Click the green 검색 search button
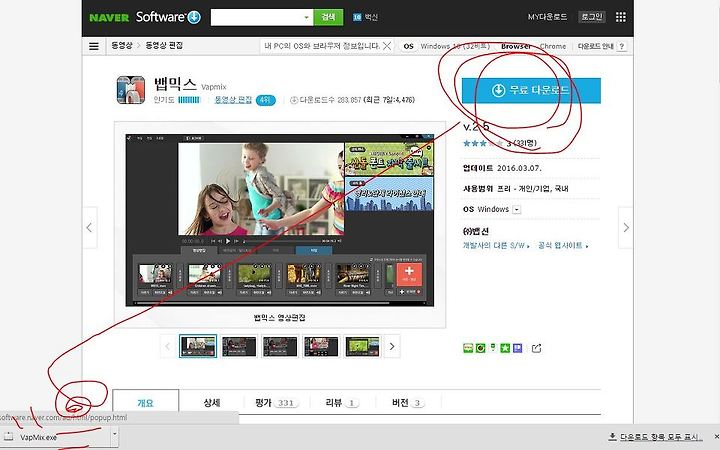 [x=328, y=17]
